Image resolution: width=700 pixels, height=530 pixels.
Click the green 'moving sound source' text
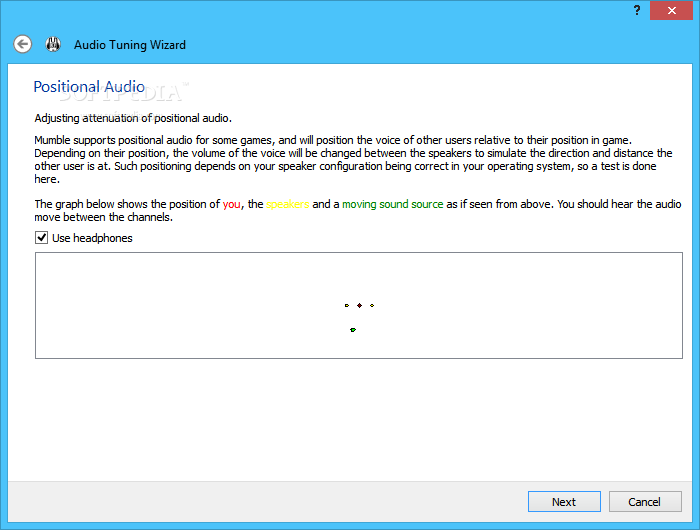393,204
